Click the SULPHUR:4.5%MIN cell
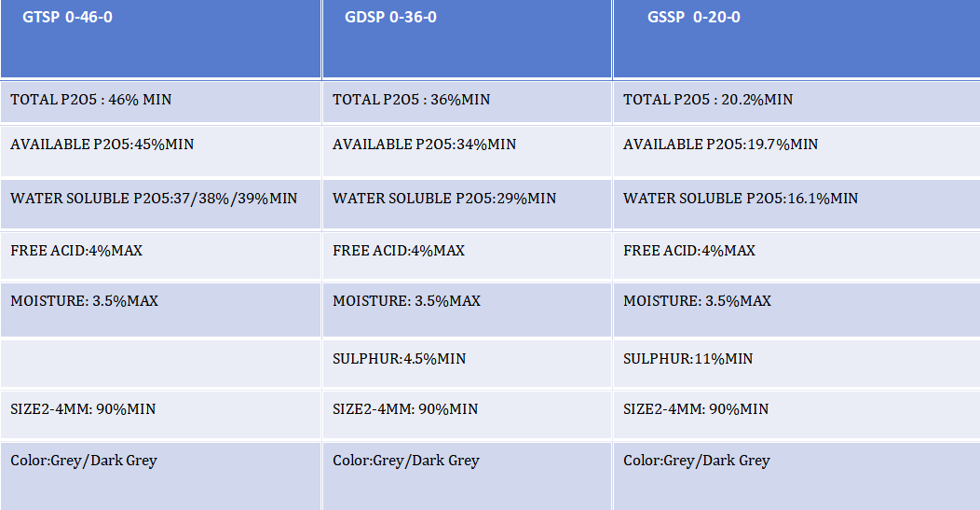The image size is (980, 510). coord(467,364)
